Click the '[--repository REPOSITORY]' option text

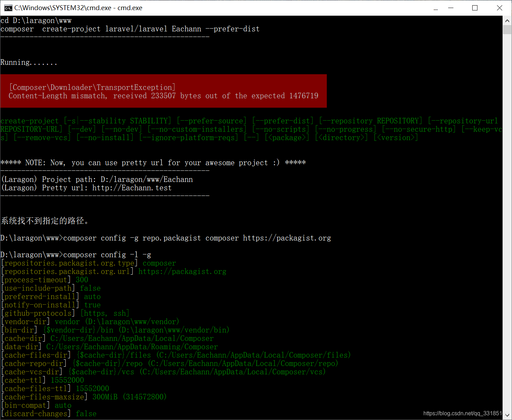pyautogui.click(x=371, y=121)
